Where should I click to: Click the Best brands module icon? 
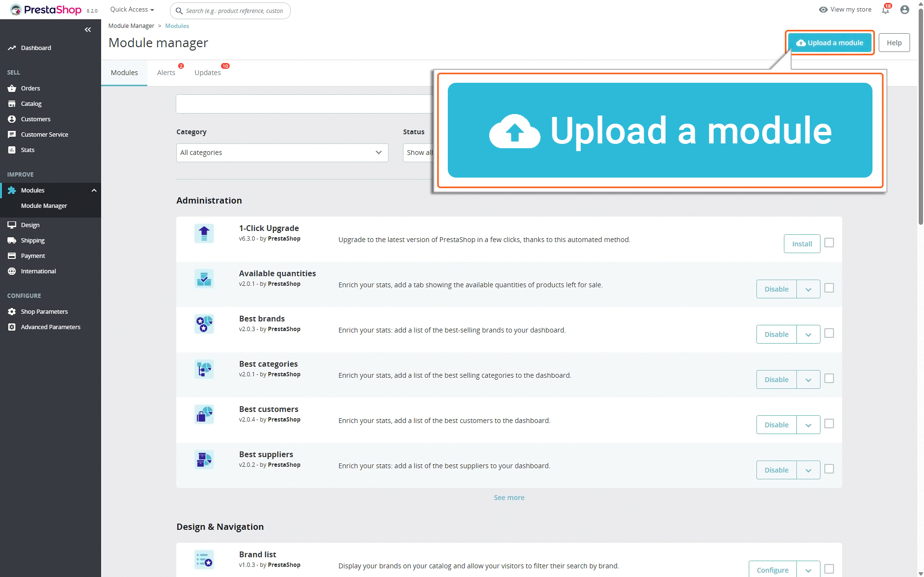pyautogui.click(x=204, y=324)
